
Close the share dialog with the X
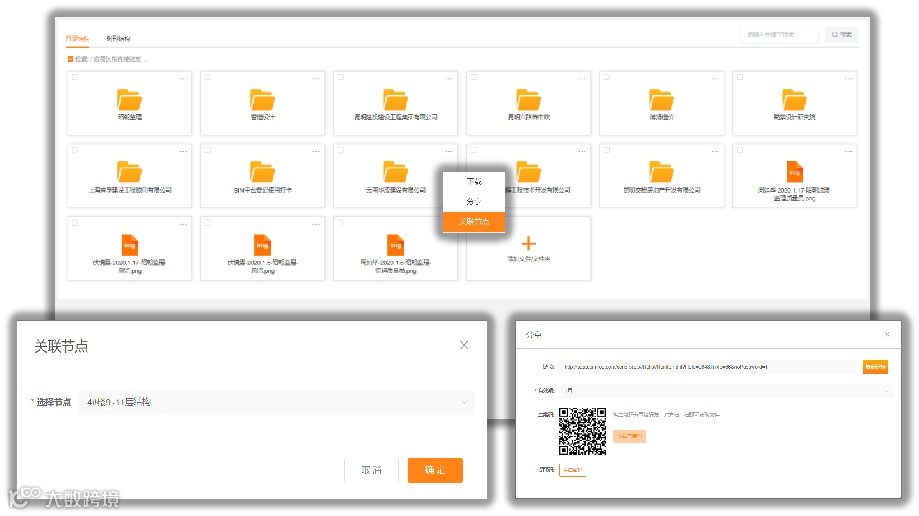[887, 334]
